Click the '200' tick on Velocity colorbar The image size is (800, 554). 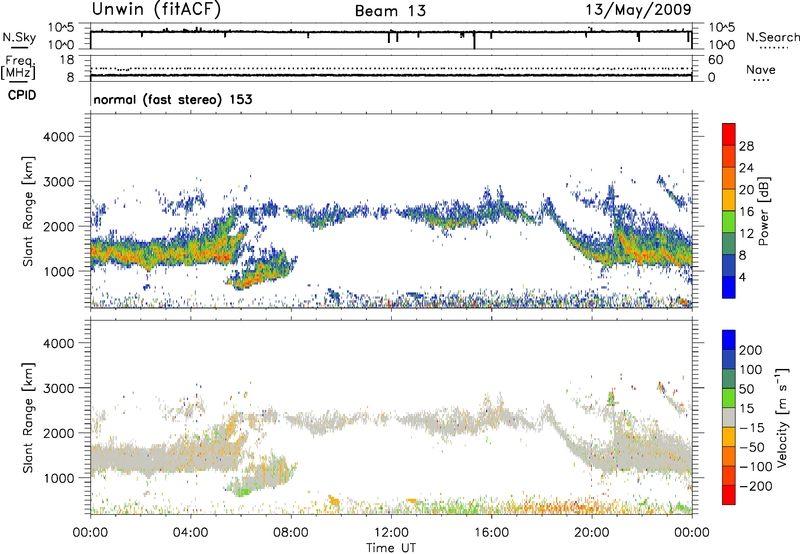point(751,350)
